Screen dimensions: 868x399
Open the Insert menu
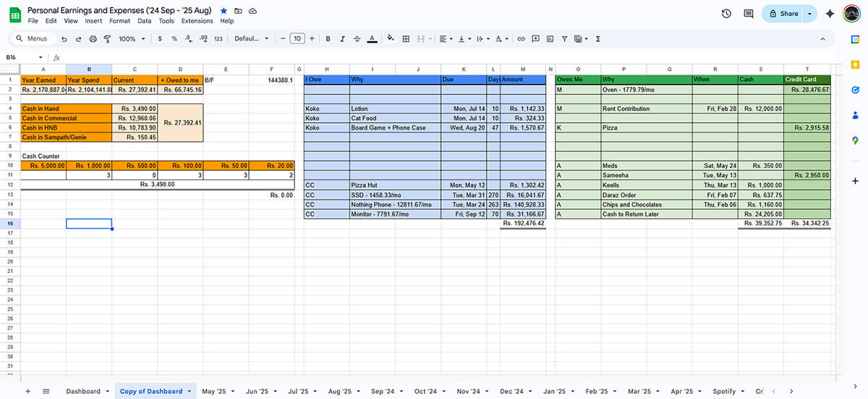[x=93, y=21]
